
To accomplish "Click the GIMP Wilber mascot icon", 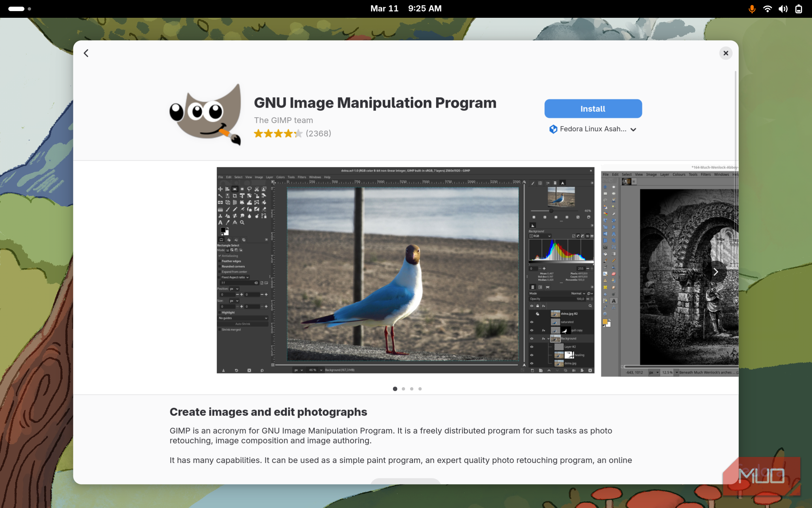I will click(x=205, y=114).
